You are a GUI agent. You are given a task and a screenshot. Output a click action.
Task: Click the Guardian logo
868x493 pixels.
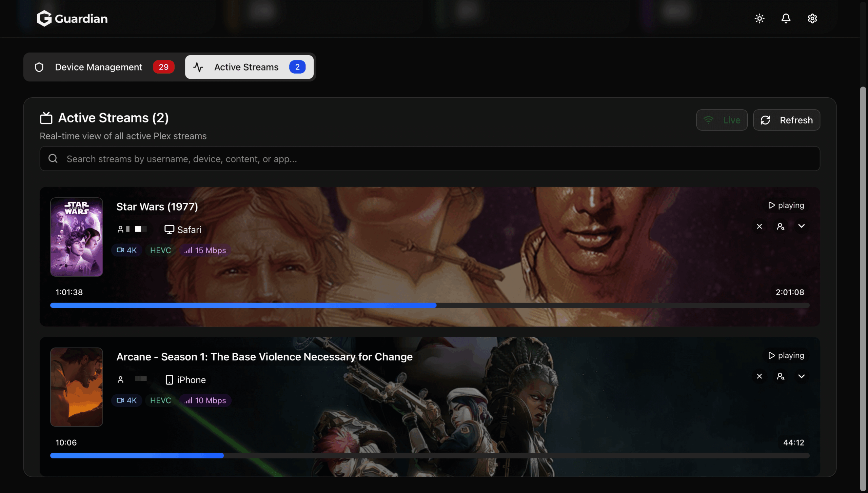coord(72,18)
